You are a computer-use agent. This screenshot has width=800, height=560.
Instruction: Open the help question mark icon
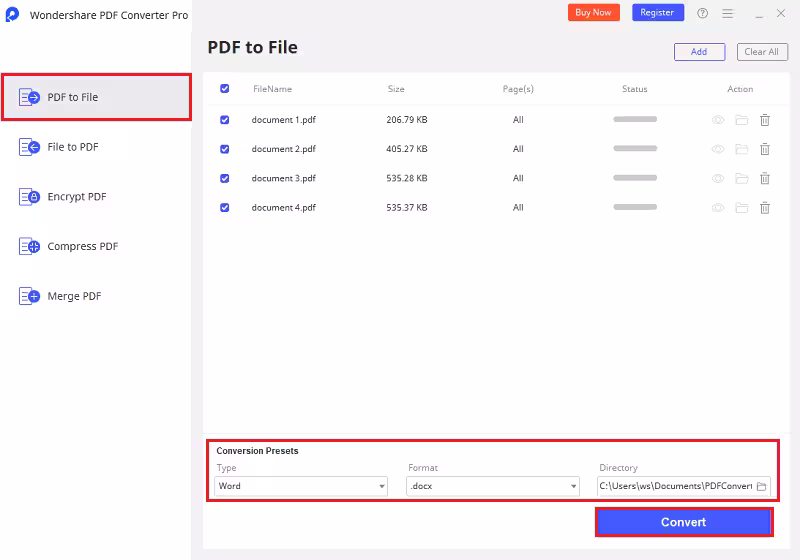coord(703,13)
